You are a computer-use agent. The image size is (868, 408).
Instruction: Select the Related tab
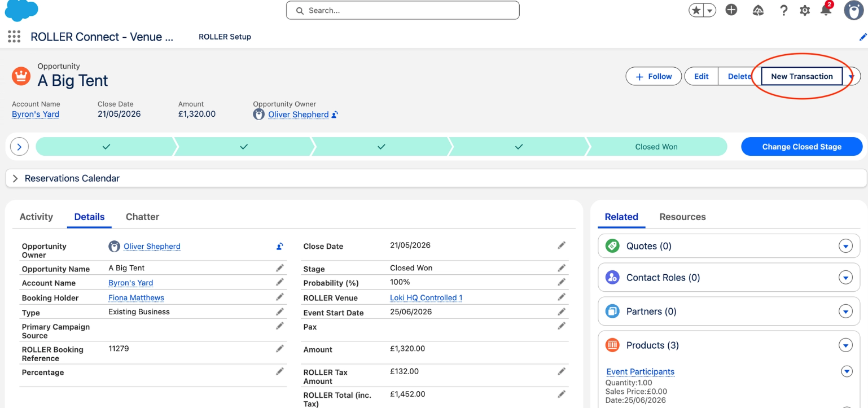(621, 217)
